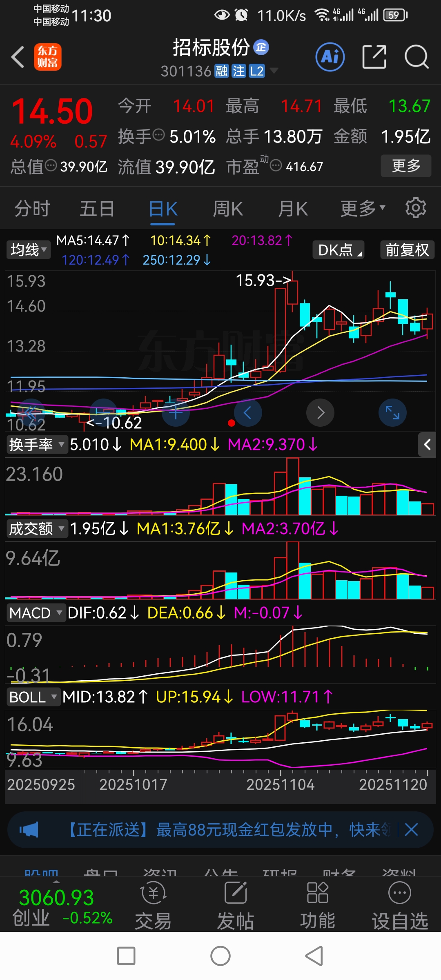
Task: Zoom in chart with plus button
Action: (176, 412)
